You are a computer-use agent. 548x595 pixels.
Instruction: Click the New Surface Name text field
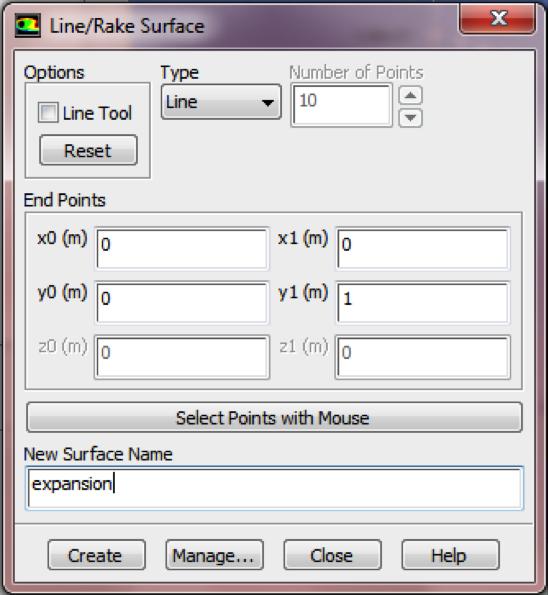click(x=275, y=488)
